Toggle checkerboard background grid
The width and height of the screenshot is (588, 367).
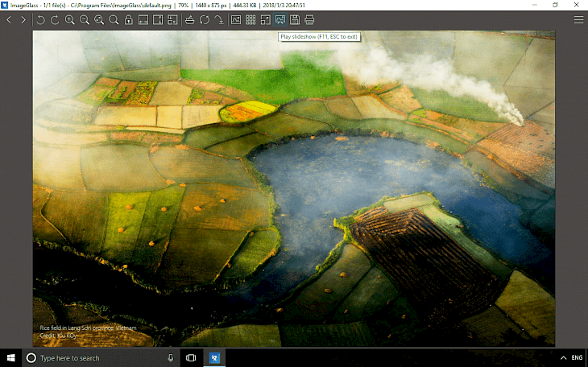point(251,20)
